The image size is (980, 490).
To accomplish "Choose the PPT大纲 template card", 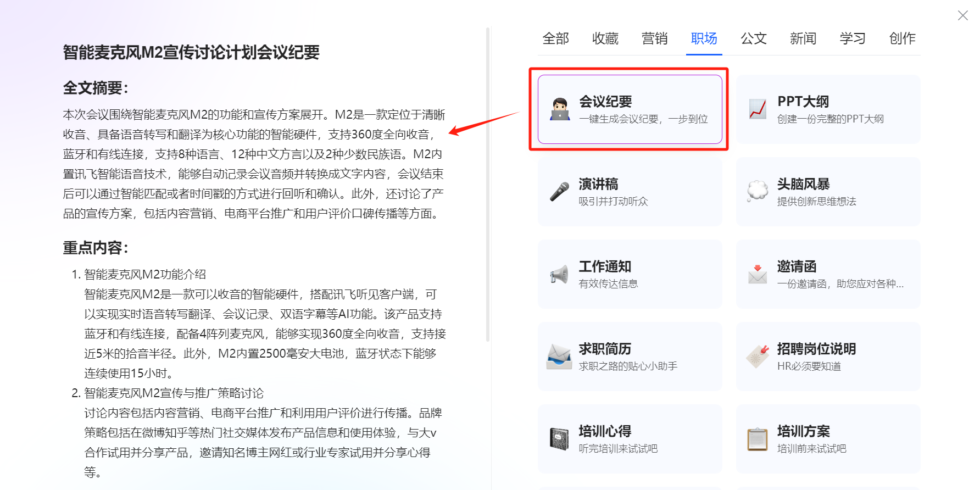I will click(828, 109).
